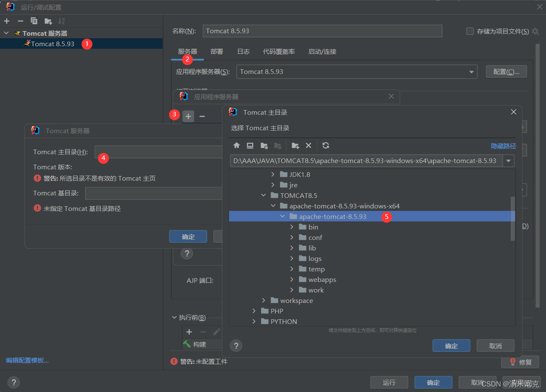Add a before-launch task
The image size is (546, 392).
(x=189, y=332)
